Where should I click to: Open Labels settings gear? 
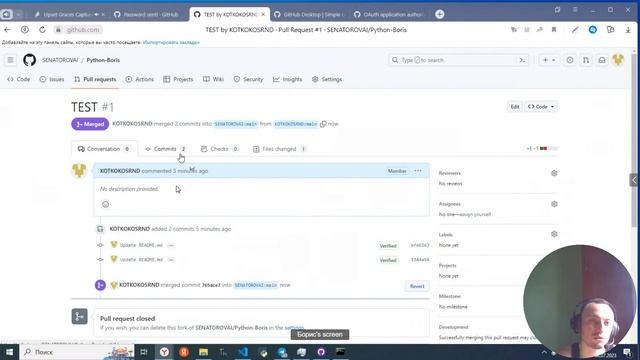coord(554,234)
